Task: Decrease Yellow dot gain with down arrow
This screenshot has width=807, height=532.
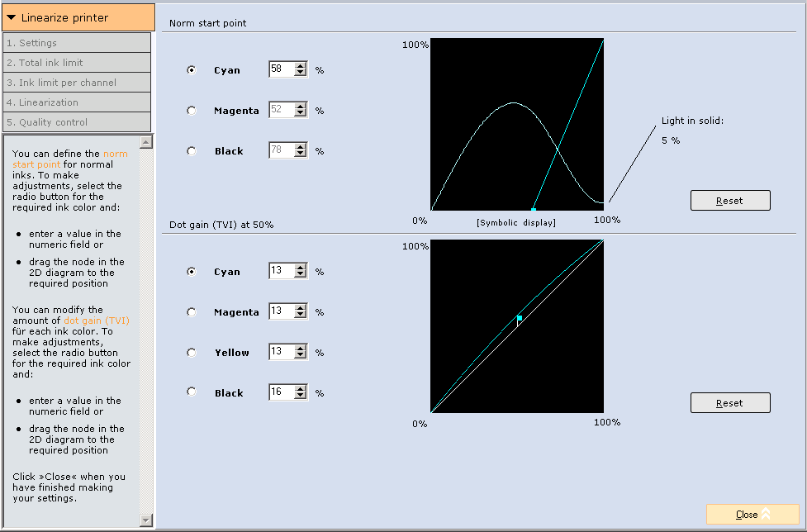Action: 301,355
